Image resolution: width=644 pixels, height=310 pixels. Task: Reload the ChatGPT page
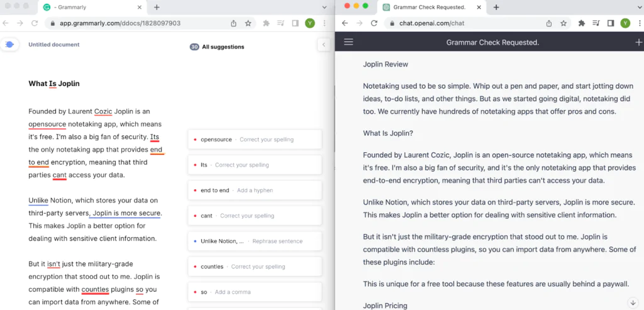tap(374, 23)
